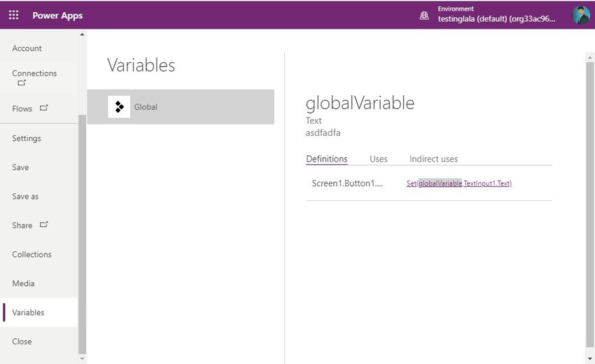This screenshot has width=595, height=364.
Task: Click the Global variable diamond icon
Action: tap(119, 106)
